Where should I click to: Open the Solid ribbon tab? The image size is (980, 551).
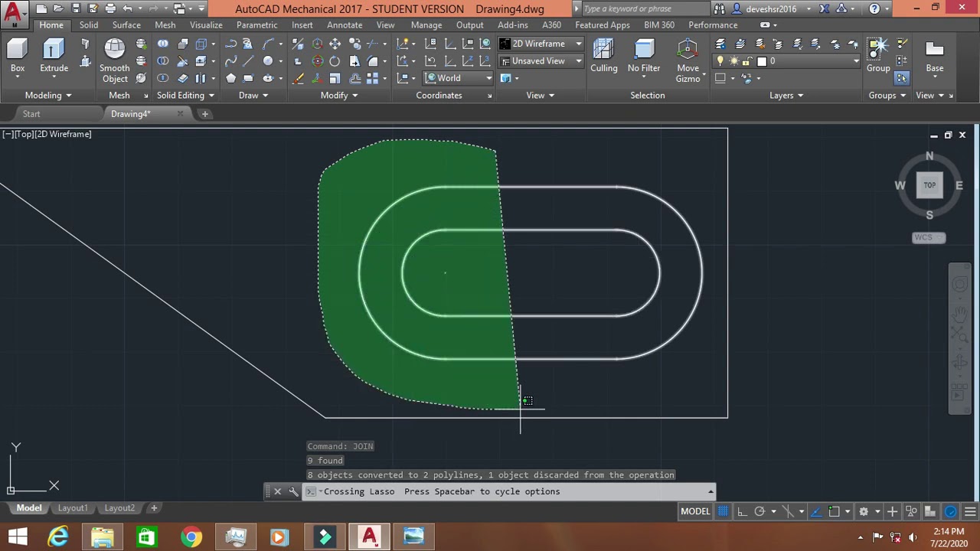pos(89,25)
